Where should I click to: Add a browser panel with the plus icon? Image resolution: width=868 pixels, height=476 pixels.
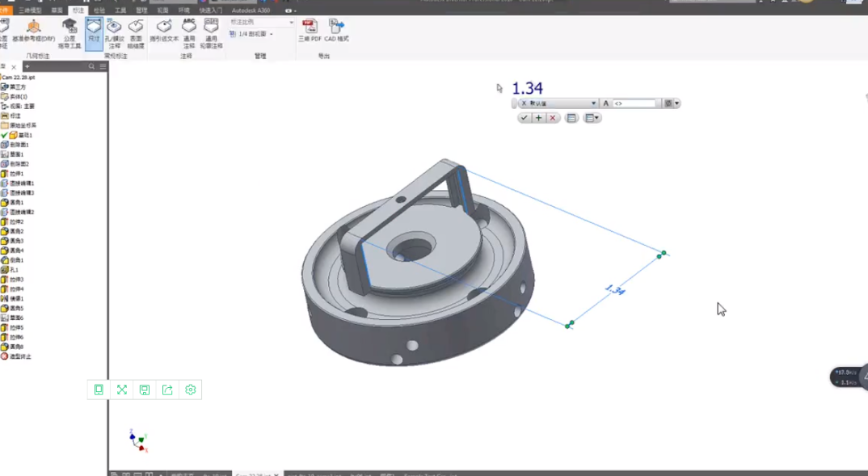pos(27,66)
